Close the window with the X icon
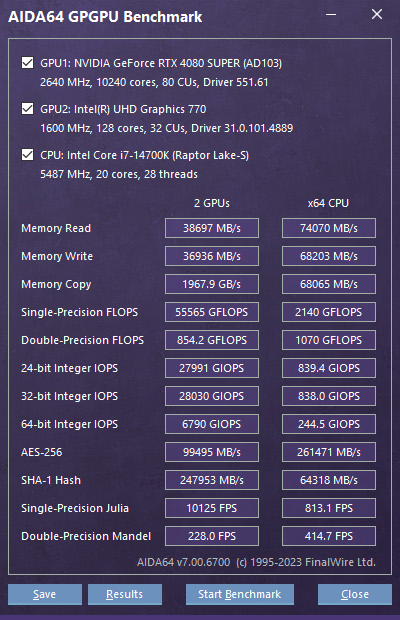This screenshot has height=620, width=400. point(377,15)
